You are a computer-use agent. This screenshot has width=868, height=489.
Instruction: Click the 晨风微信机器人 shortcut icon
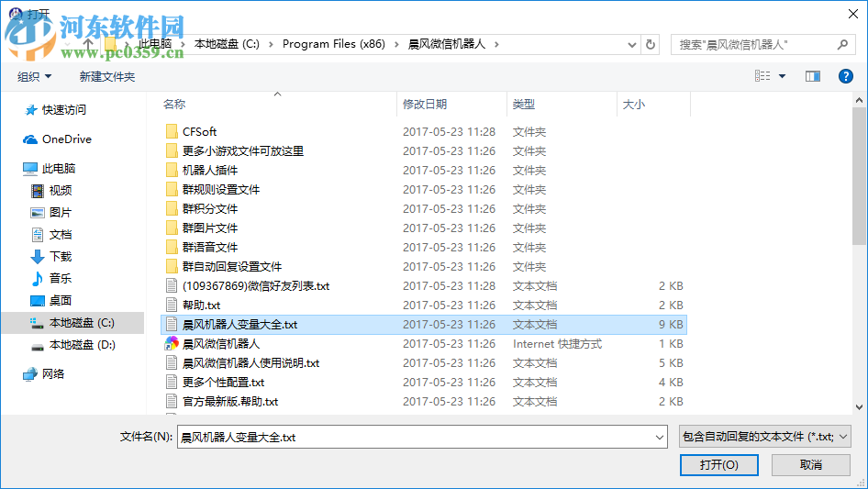[172, 343]
